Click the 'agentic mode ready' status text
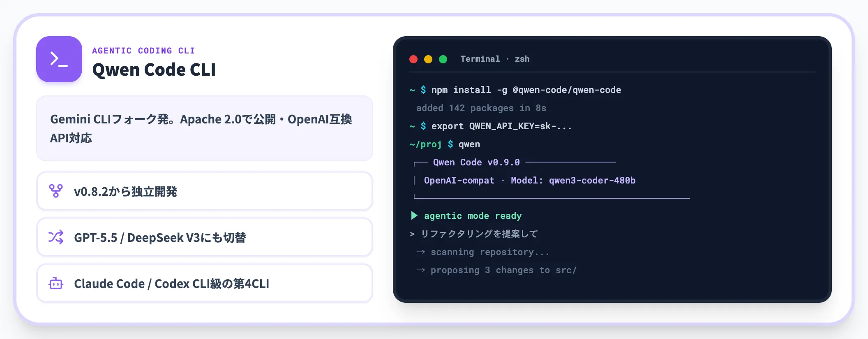868x339 pixels. tap(473, 216)
